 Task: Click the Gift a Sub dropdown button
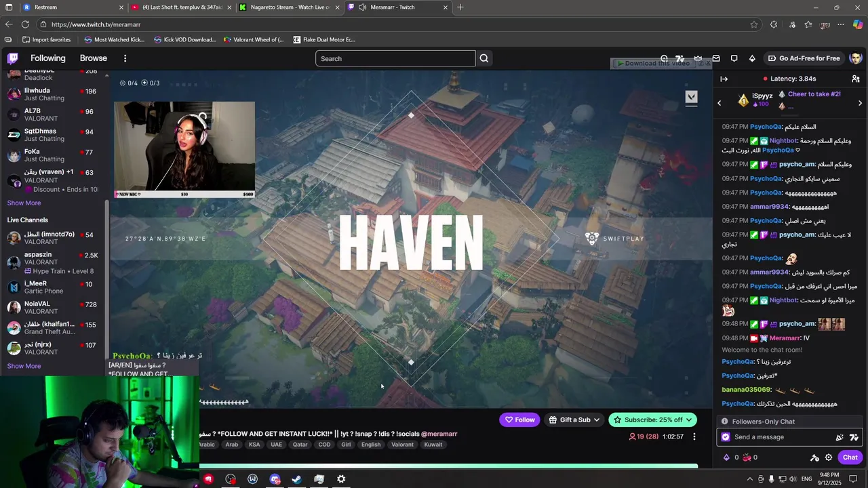click(x=574, y=420)
